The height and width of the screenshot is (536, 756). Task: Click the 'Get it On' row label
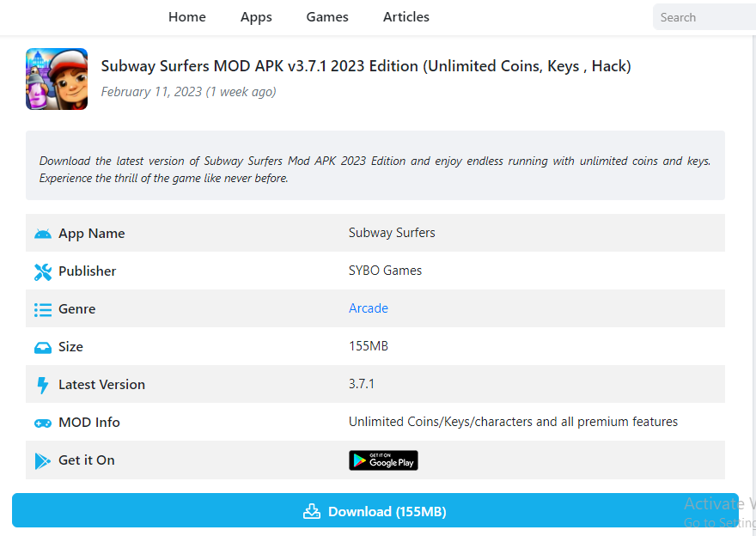pos(87,460)
